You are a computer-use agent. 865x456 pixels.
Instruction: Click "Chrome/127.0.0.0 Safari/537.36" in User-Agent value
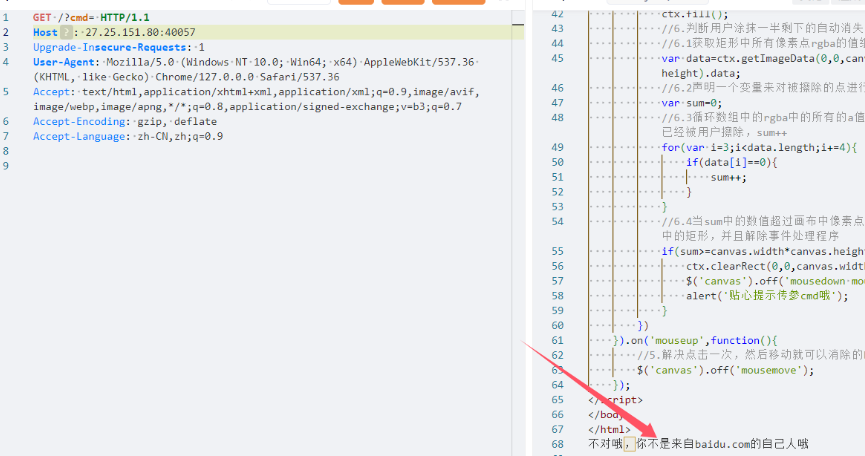tap(247, 77)
